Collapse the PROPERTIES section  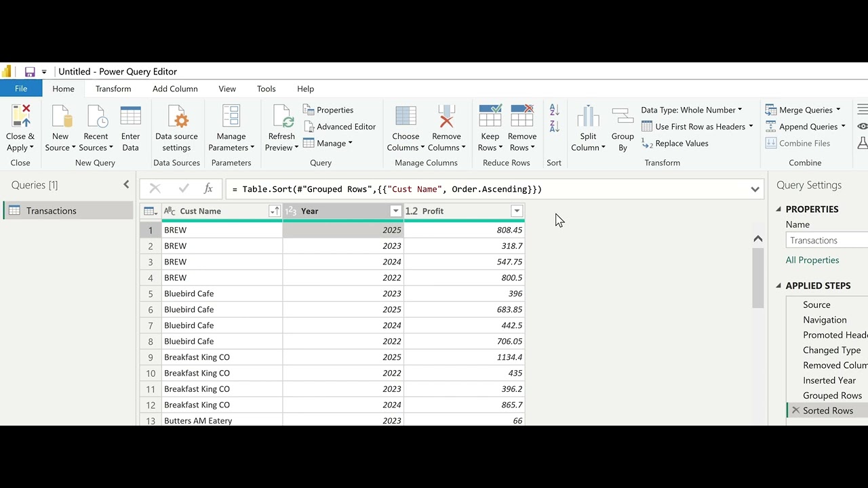[x=778, y=209]
